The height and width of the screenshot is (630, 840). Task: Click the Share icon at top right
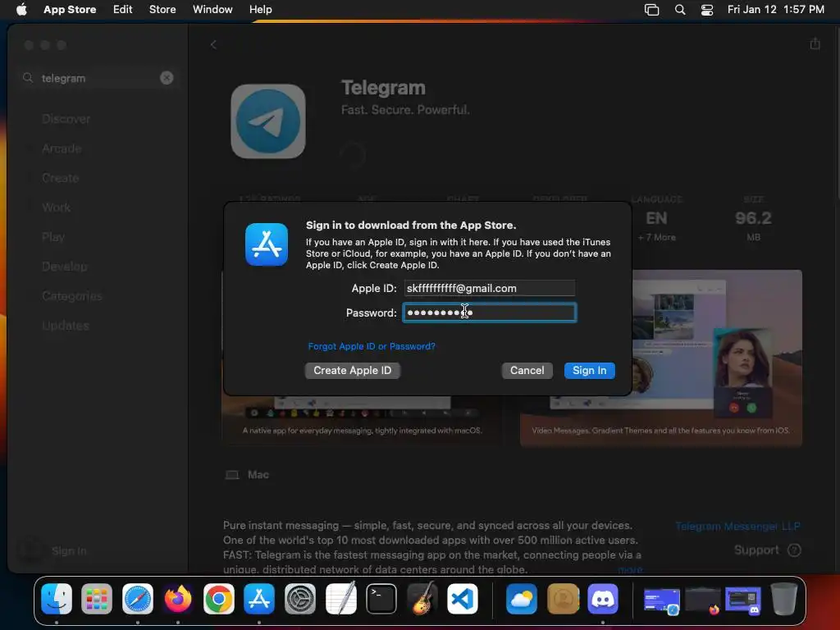[x=815, y=43]
